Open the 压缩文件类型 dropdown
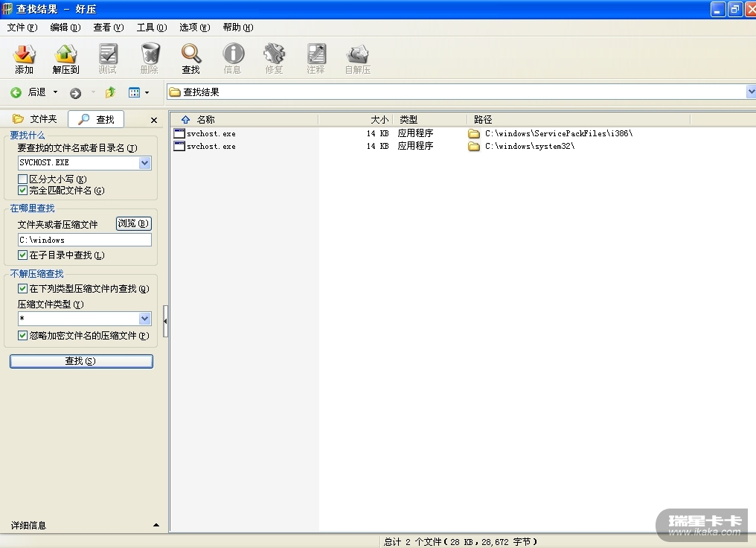This screenshot has height=548, width=756. [144, 319]
